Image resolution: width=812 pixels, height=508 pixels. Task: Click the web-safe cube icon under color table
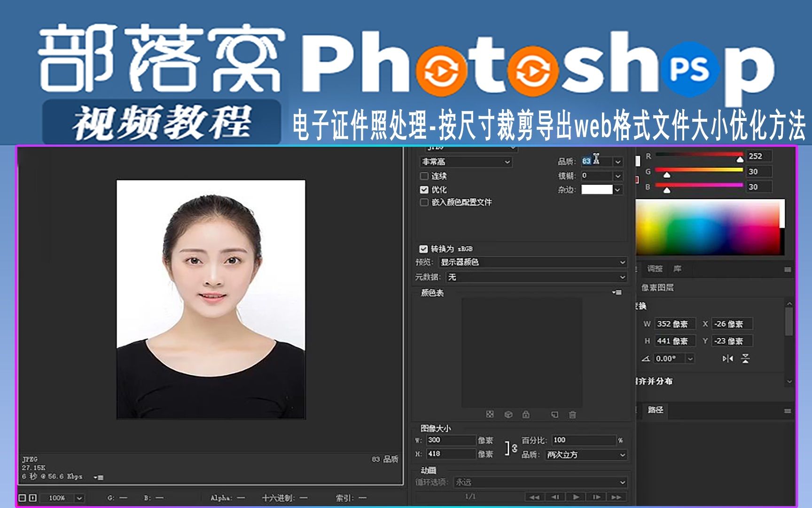point(508,414)
